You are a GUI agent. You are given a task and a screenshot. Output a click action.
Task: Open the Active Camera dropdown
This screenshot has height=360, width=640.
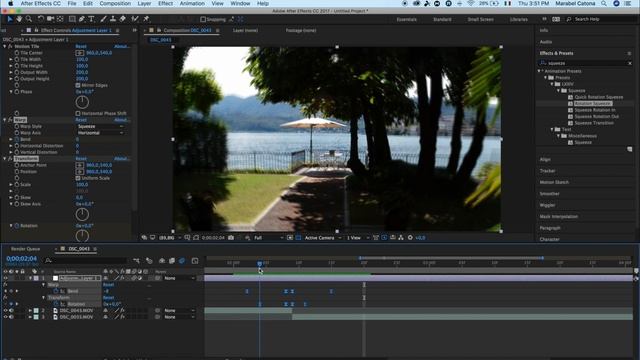click(323, 238)
